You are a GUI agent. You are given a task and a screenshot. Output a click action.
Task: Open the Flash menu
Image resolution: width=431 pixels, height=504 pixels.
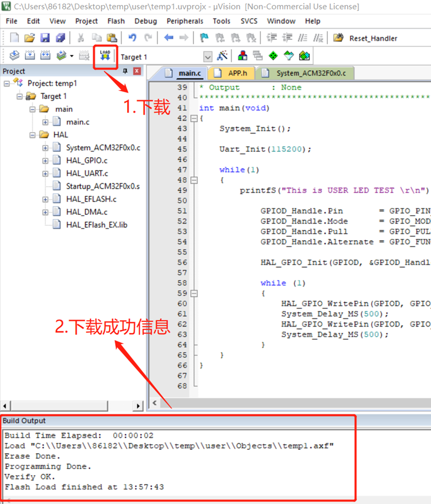(116, 21)
